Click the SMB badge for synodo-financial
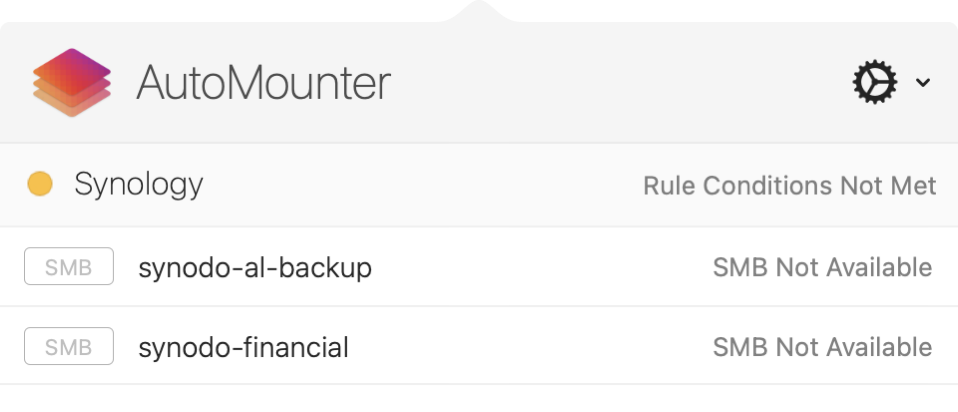The image size is (958, 412). click(69, 347)
